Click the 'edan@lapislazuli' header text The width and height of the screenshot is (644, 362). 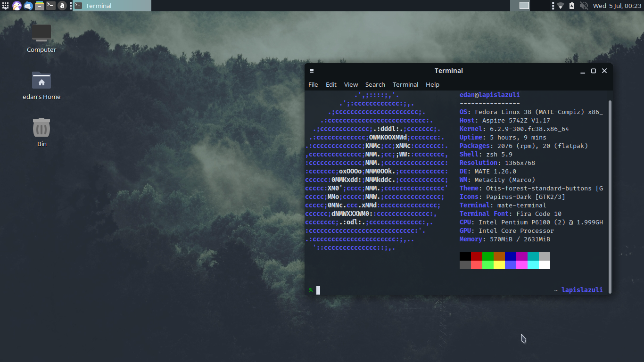coord(490,95)
